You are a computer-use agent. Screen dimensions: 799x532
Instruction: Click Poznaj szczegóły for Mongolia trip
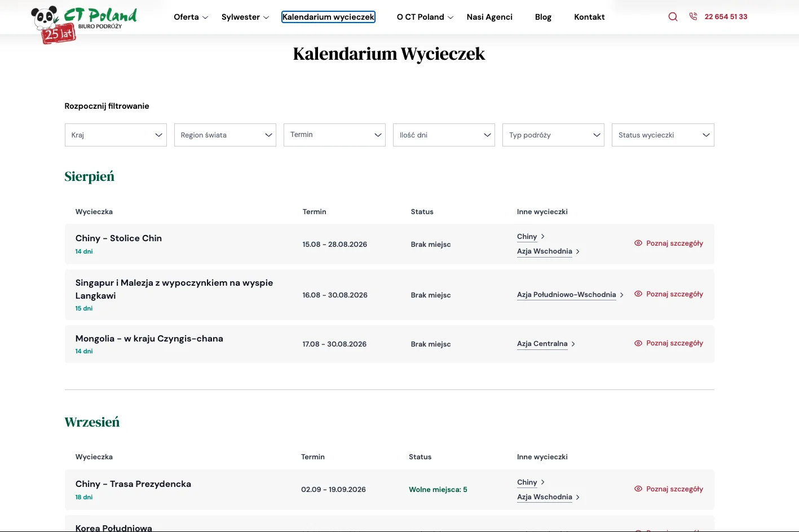click(x=674, y=343)
